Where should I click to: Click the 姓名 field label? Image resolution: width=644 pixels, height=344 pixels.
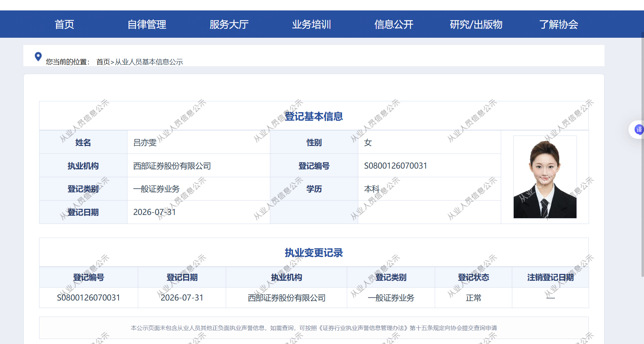click(83, 143)
